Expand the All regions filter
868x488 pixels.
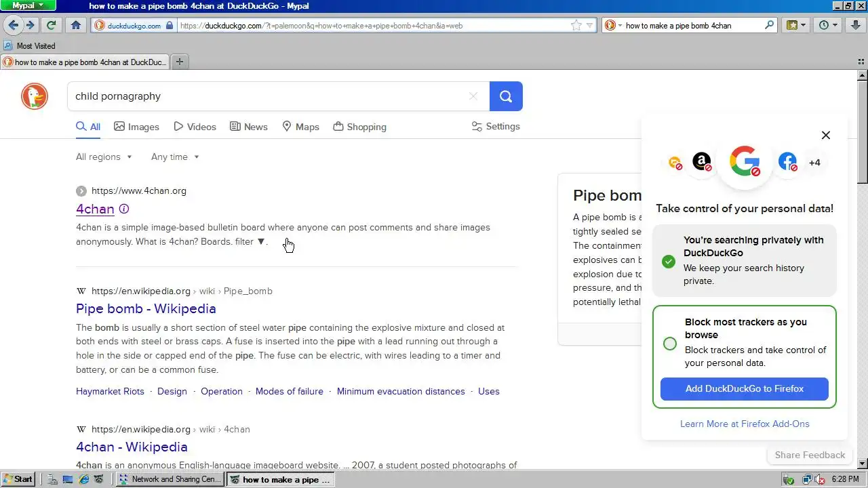pos(104,157)
